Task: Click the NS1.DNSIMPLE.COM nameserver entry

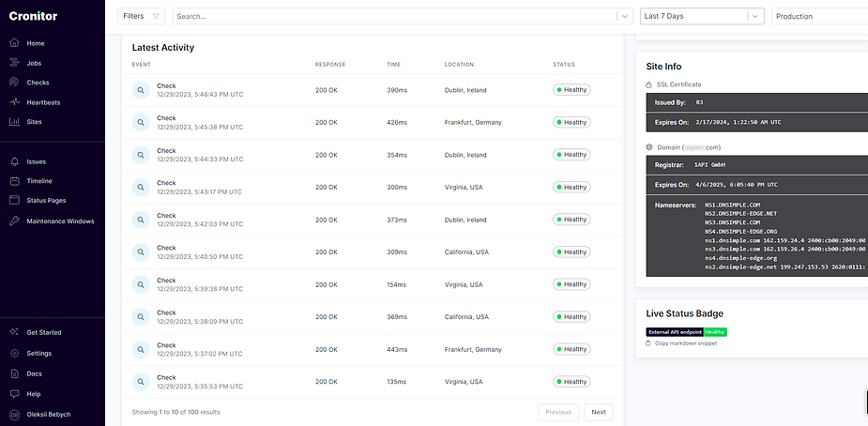Action: pyautogui.click(x=732, y=205)
